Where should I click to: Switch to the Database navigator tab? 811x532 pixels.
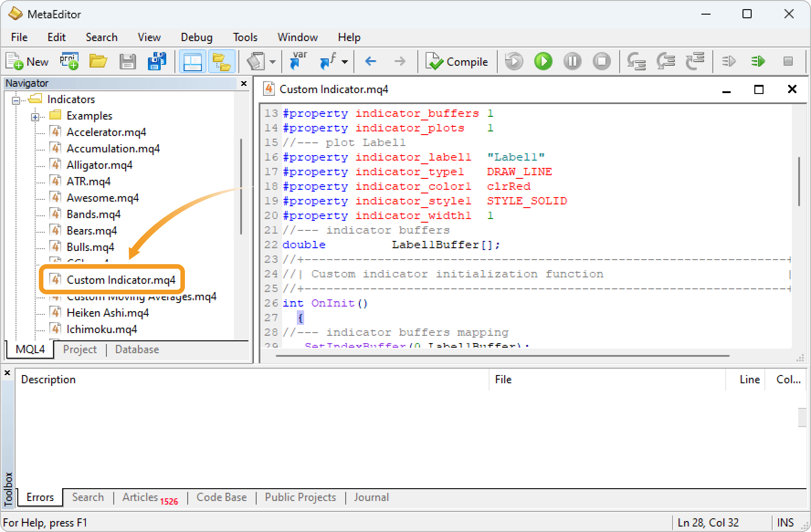(x=137, y=349)
